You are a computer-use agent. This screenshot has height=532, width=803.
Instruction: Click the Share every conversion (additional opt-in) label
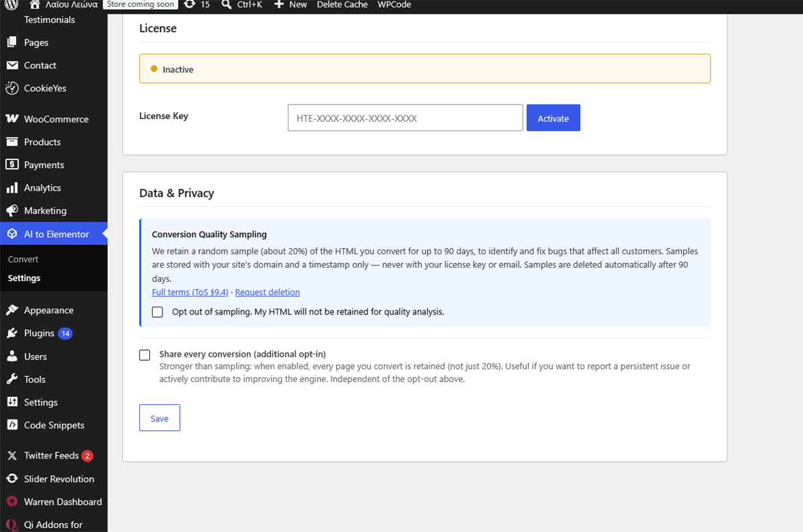(242, 354)
